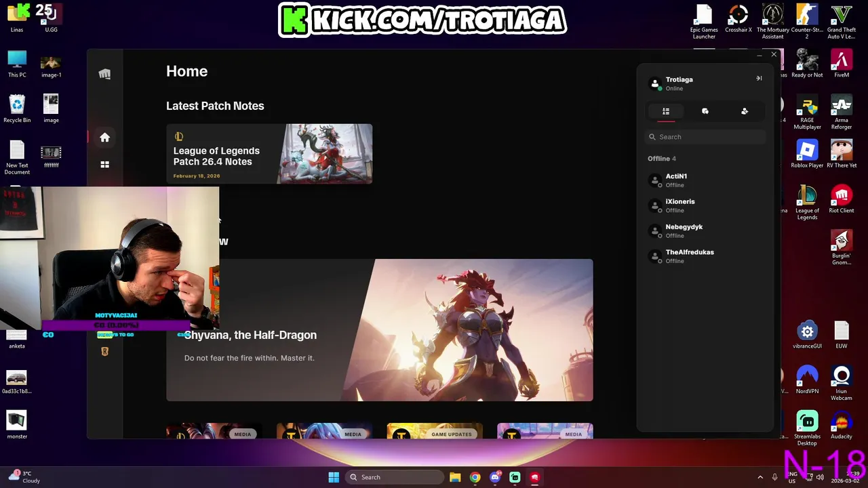Open The Mortuary Assistant shortcut
Viewport: 868px width, 488px height.
(773, 22)
